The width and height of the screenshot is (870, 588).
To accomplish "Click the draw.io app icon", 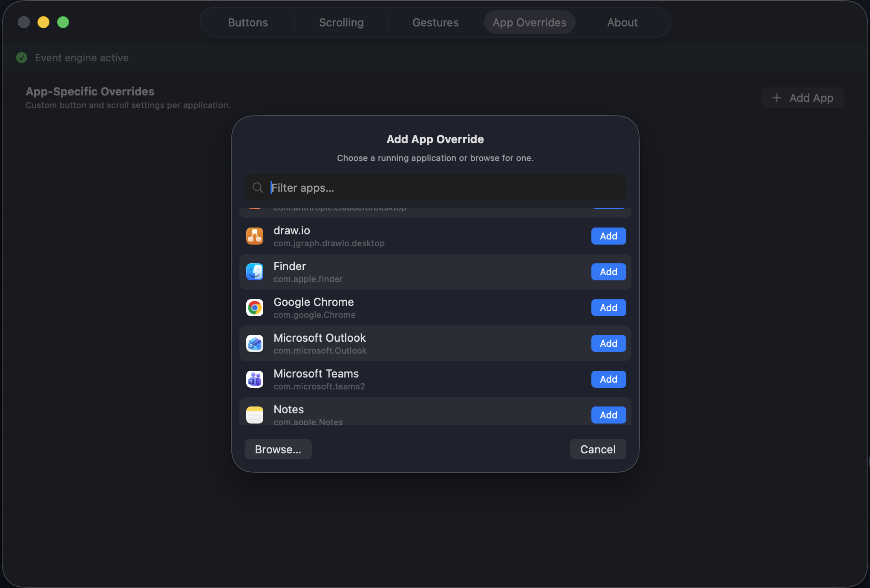I will tap(254, 236).
